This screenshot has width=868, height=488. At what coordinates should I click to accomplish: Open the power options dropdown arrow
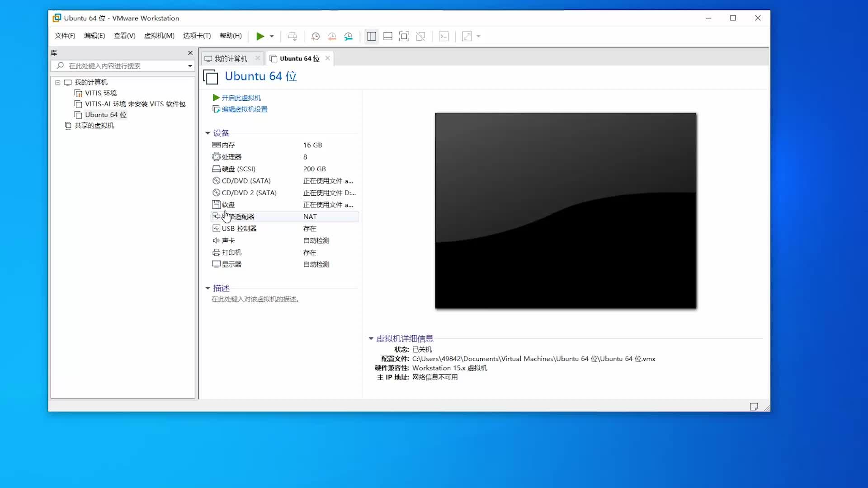[272, 36]
